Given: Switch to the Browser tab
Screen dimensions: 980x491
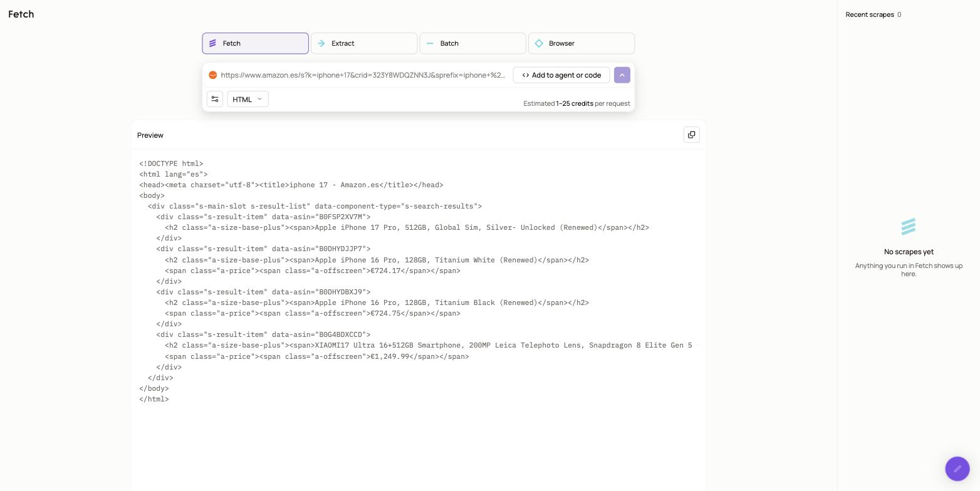Looking at the screenshot, I should pyautogui.click(x=581, y=43).
